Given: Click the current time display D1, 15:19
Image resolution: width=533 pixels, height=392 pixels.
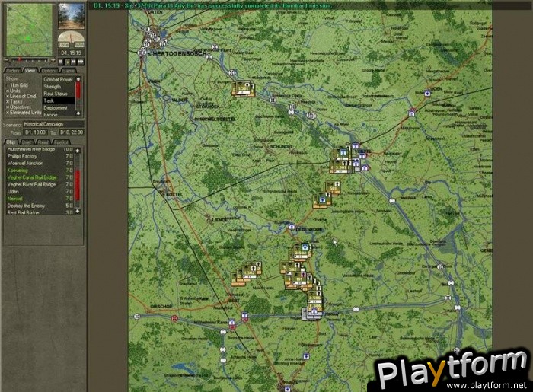Looking at the screenshot, I should [x=71, y=53].
